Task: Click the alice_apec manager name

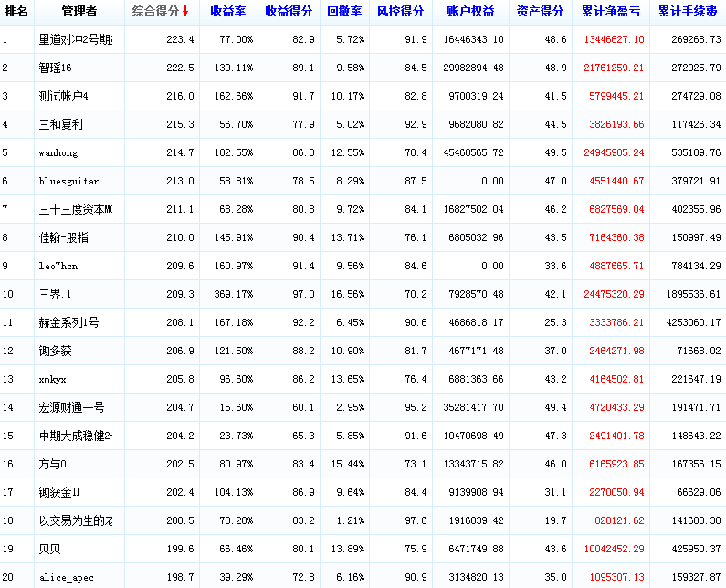Action: (x=66, y=578)
